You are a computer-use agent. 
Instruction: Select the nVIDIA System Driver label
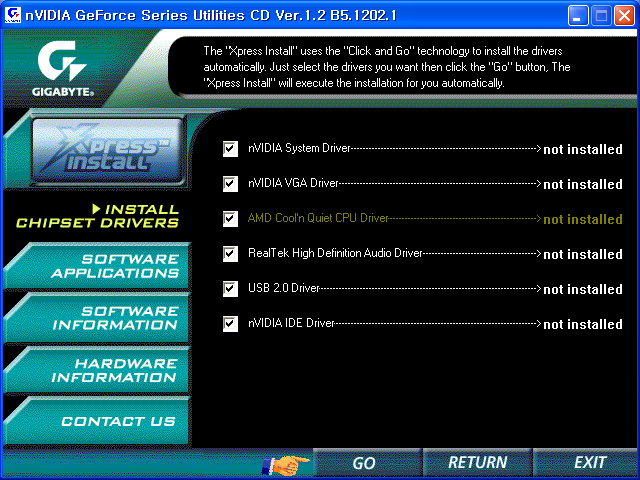[300, 148]
